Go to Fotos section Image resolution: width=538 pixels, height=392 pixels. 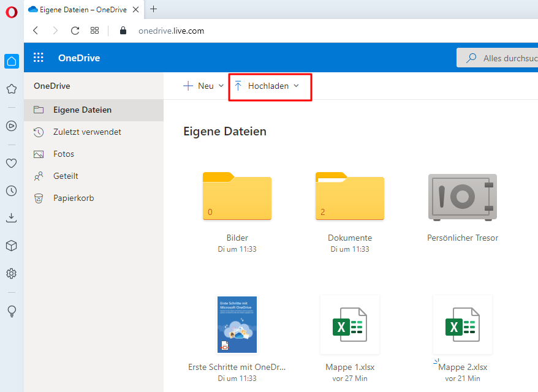pyautogui.click(x=63, y=154)
